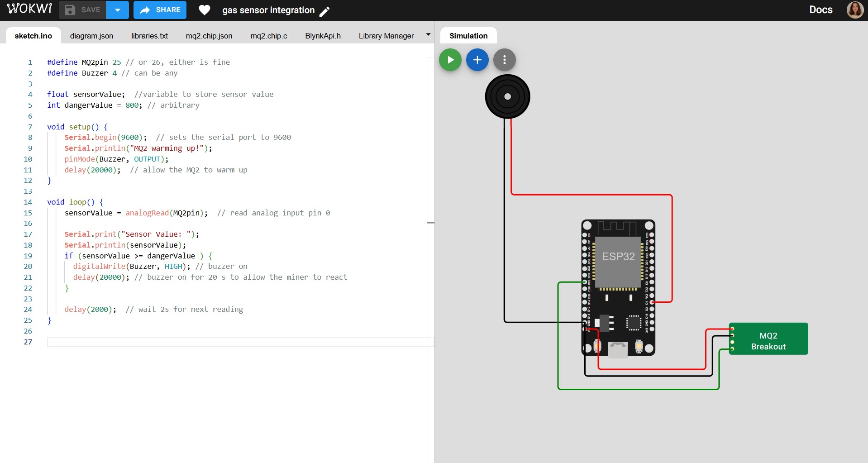
Task: Switch to the sketch.ino tab
Action: click(33, 36)
